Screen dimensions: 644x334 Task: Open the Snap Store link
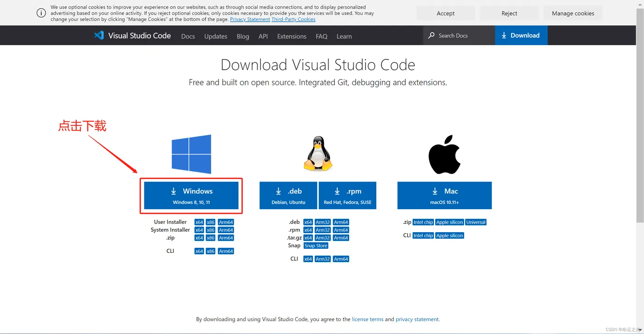pyautogui.click(x=316, y=246)
